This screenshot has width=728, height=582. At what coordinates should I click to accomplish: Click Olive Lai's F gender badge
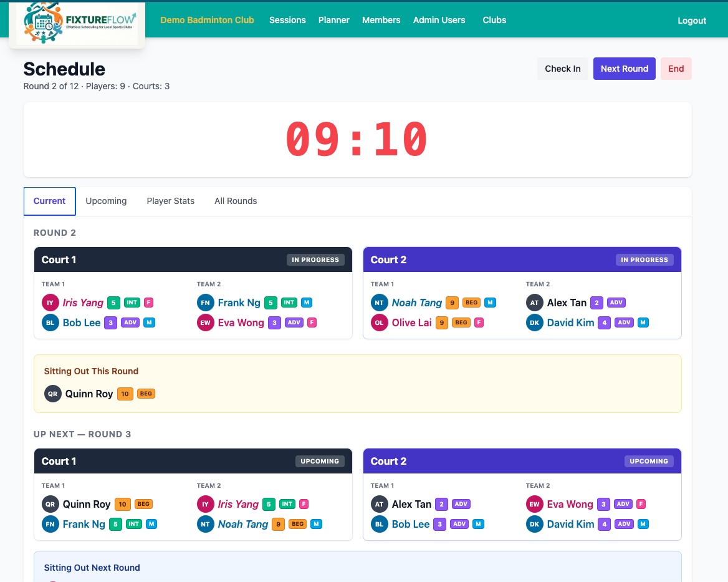coord(479,322)
